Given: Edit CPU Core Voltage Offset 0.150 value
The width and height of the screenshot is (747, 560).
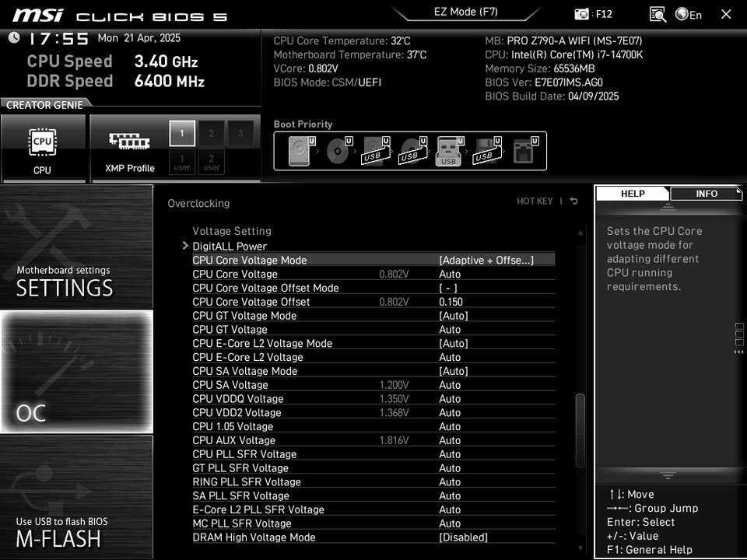Looking at the screenshot, I should point(451,302).
